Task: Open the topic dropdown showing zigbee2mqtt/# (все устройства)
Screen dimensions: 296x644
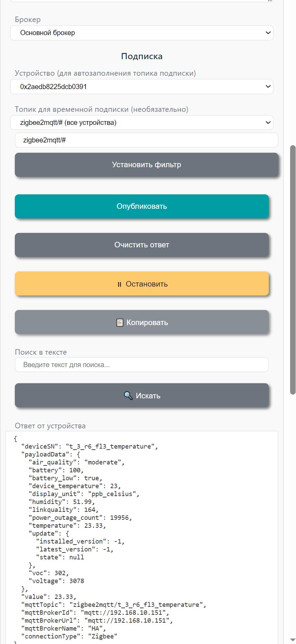Action: pyautogui.click(x=142, y=122)
